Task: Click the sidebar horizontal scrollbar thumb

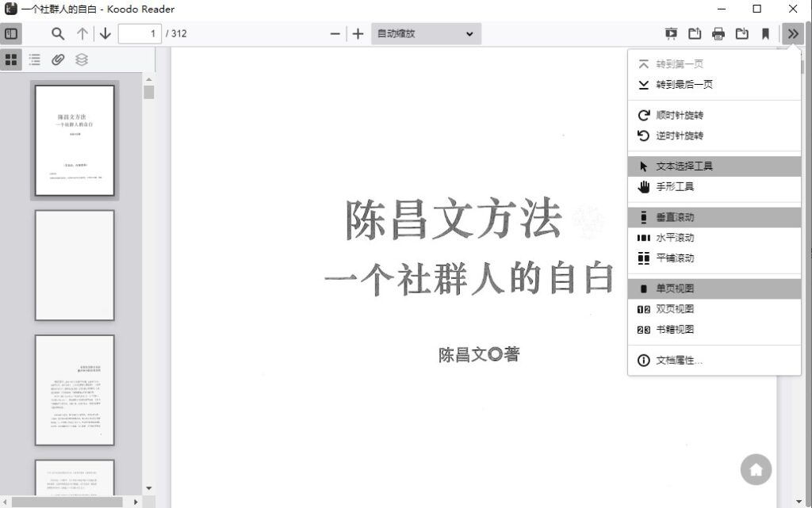Action: coord(67,502)
